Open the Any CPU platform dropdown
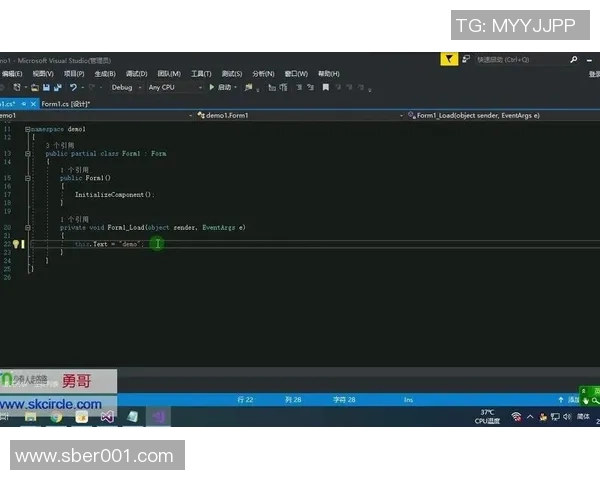Image resolution: width=600 pixels, height=480 pixels. (x=172, y=87)
